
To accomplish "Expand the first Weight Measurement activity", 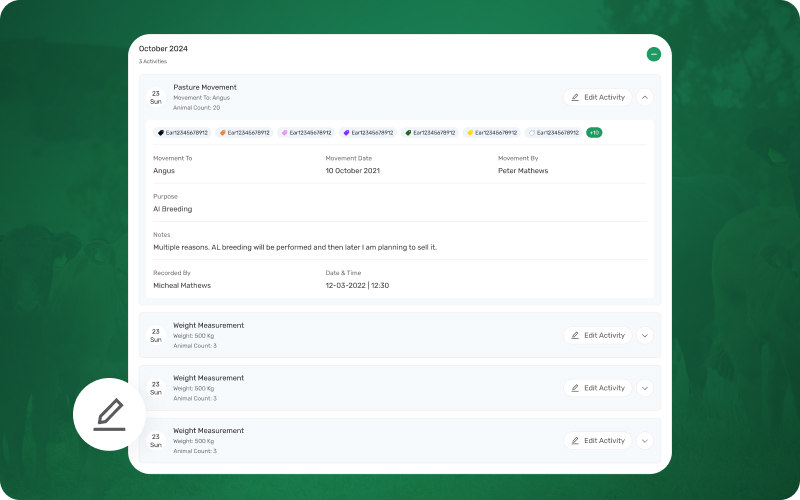I will tap(644, 335).
